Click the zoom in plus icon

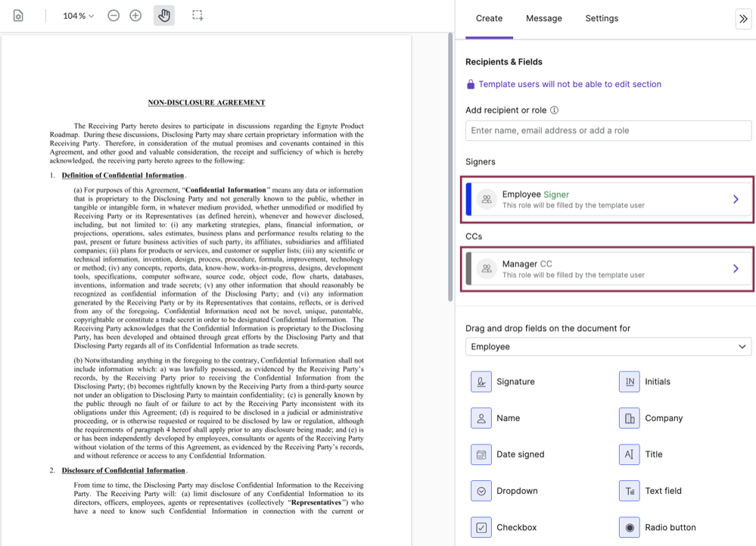pyautogui.click(x=135, y=15)
